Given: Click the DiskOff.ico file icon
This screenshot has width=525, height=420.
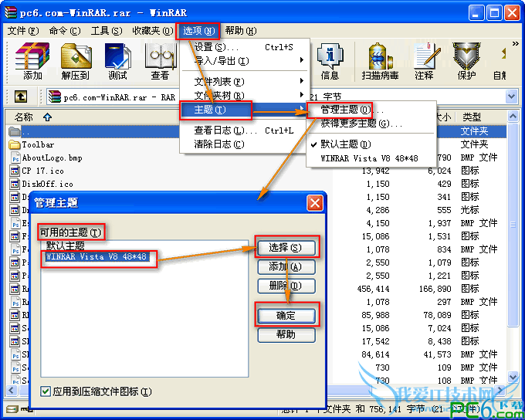Looking at the screenshot, I should click(15, 184).
